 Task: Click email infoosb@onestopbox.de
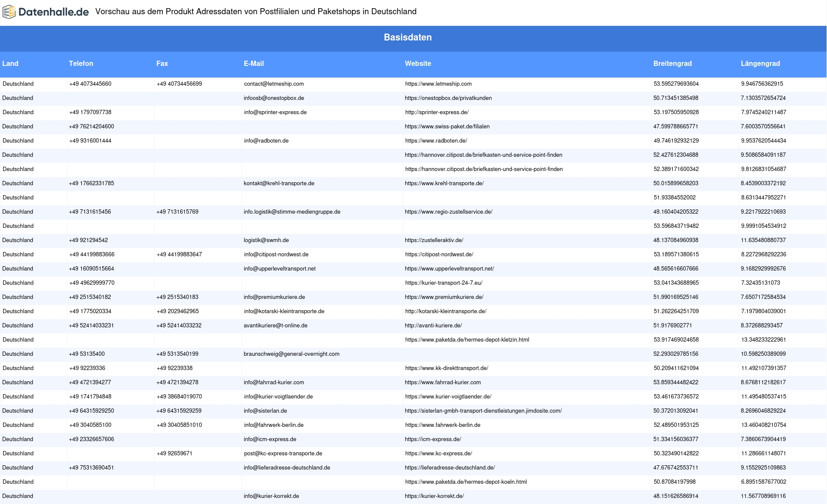[x=274, y=98]
